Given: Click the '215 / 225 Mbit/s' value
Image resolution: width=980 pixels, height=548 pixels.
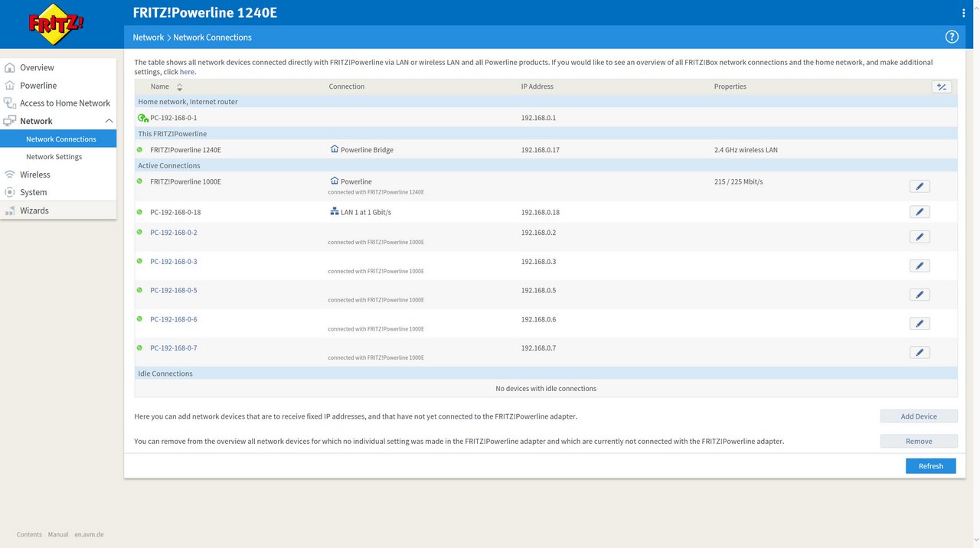Looking at the screenshot, I should [739, 181].
